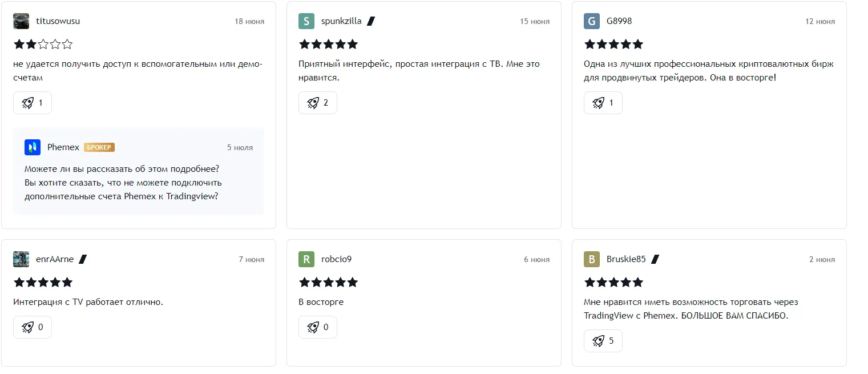Image resolution: width=868 pixels, height=374 pixels.
Task: Click the badge icon next to Bruskie85
Action: (655, 259)
